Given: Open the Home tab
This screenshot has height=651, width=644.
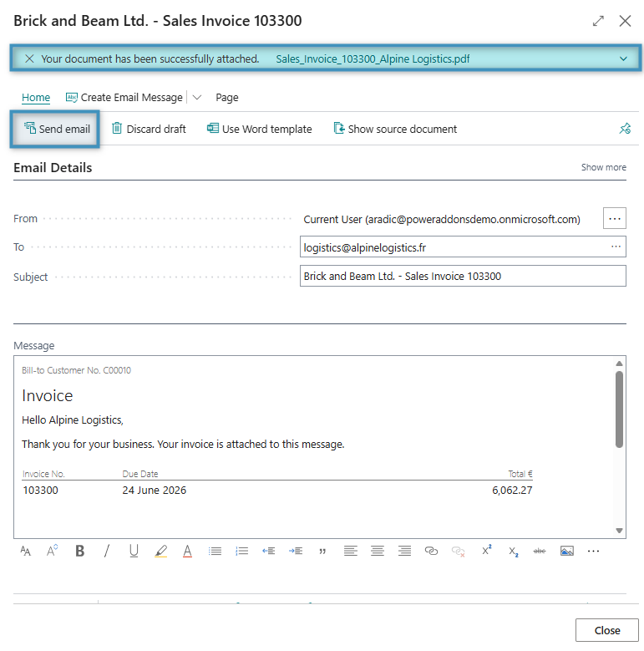Looking at the screenshot, I should point(36,98).
